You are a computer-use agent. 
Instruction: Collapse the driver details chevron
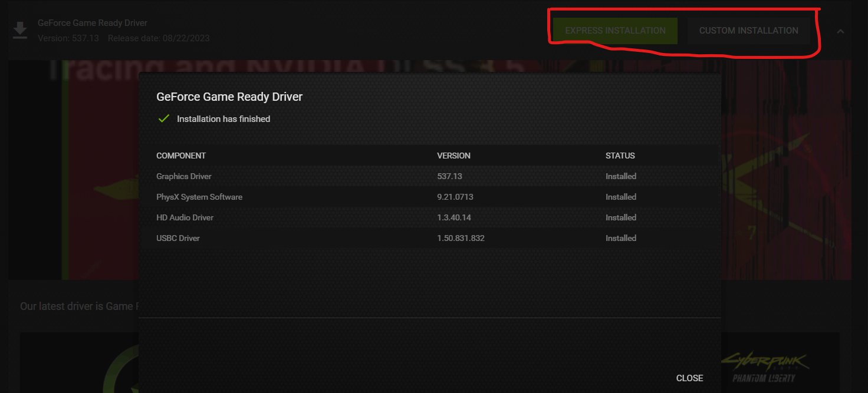point(841,31)
